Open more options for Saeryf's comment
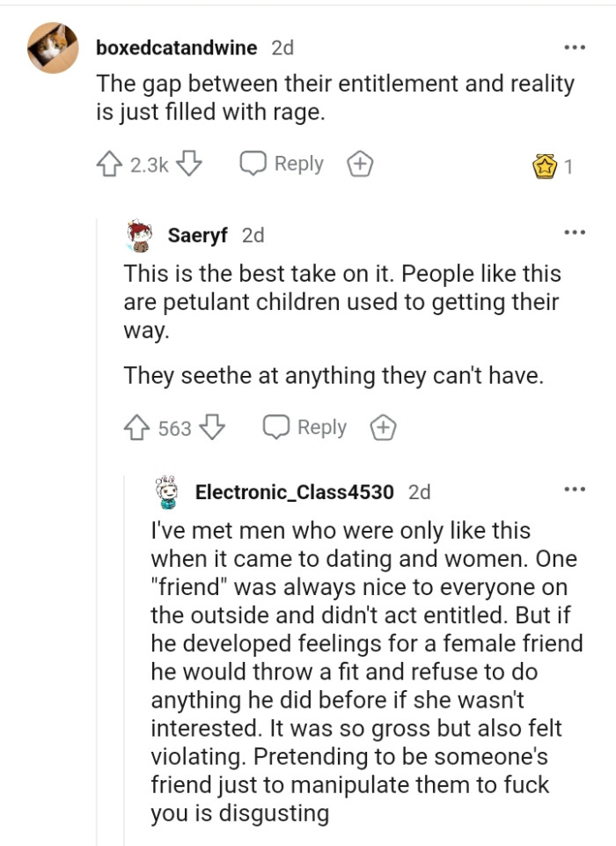This screenshot has height=846, width=616. click(x=575, y=232)
